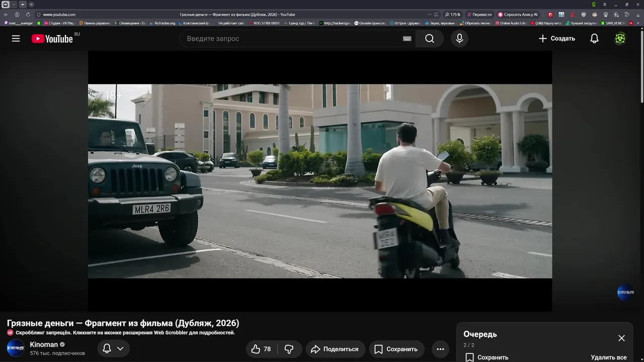
Task: Open YouTube notifications bell
Action: pos(594,39)
